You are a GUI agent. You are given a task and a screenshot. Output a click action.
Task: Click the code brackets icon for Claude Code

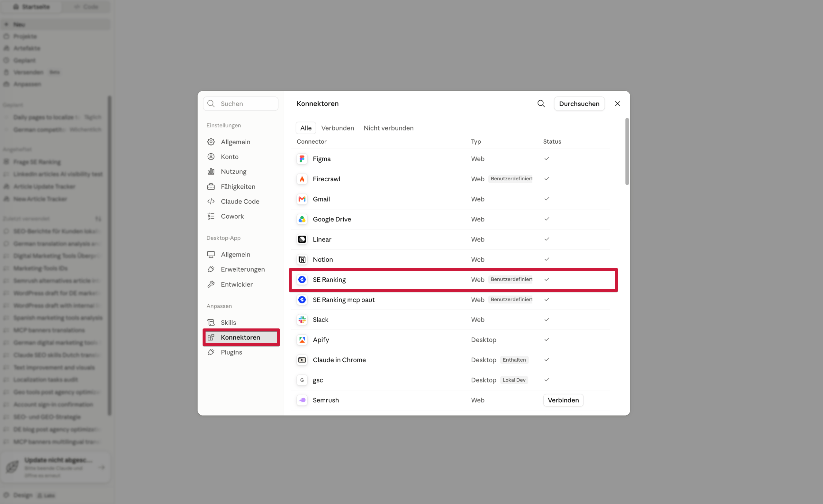(x=211, y=202)
